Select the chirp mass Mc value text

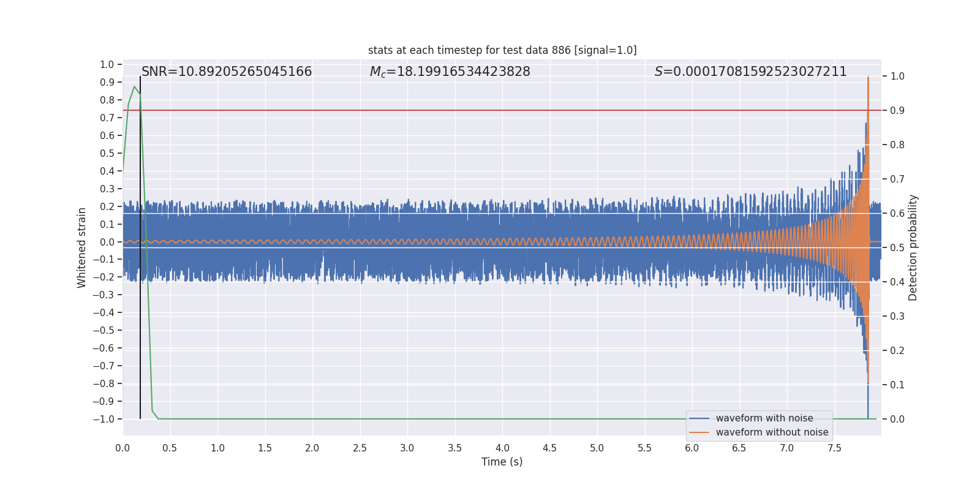(450, 72)
